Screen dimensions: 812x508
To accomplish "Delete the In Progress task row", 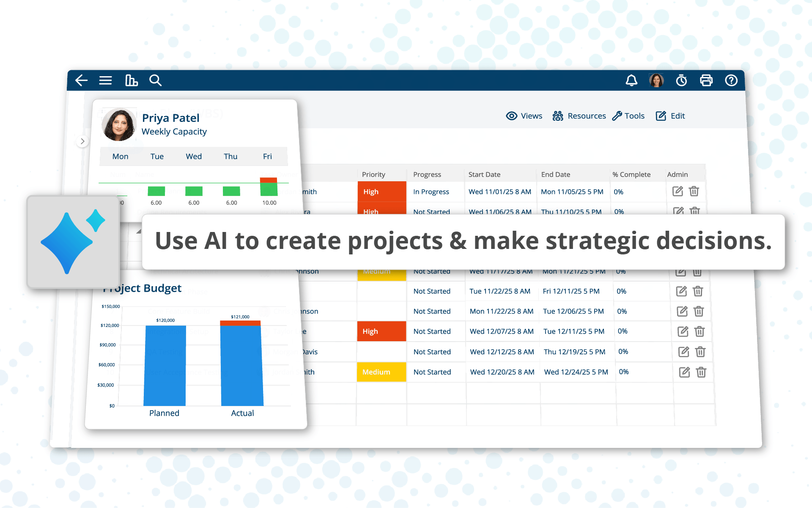I will [x=694, y=191].
